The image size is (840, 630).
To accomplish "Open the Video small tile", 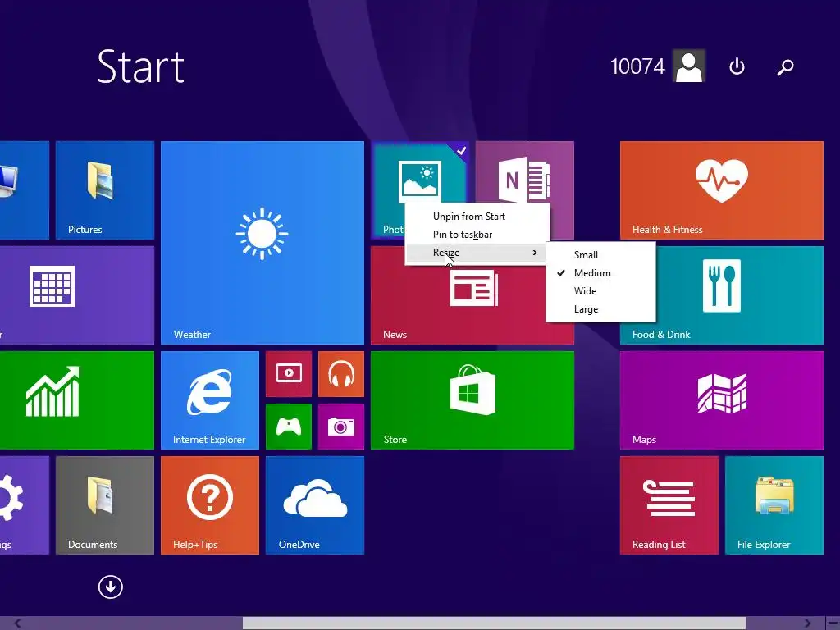I will (x=289, y=374).
